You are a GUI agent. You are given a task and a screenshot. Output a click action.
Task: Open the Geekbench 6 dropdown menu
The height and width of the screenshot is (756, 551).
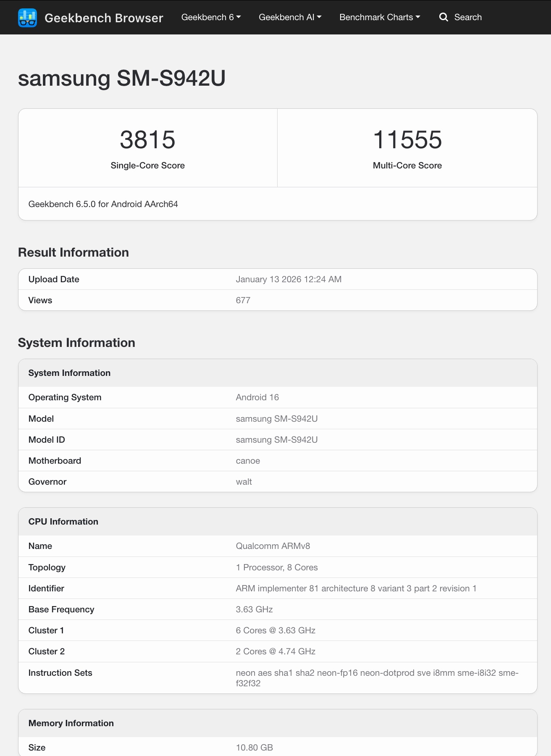click(211, 17)
